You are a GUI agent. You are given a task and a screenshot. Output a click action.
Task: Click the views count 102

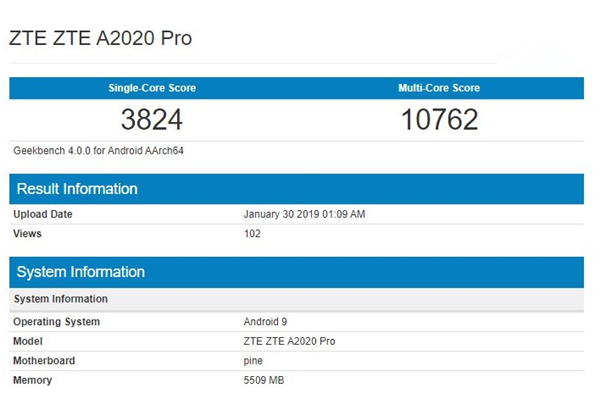click(252, 234)
